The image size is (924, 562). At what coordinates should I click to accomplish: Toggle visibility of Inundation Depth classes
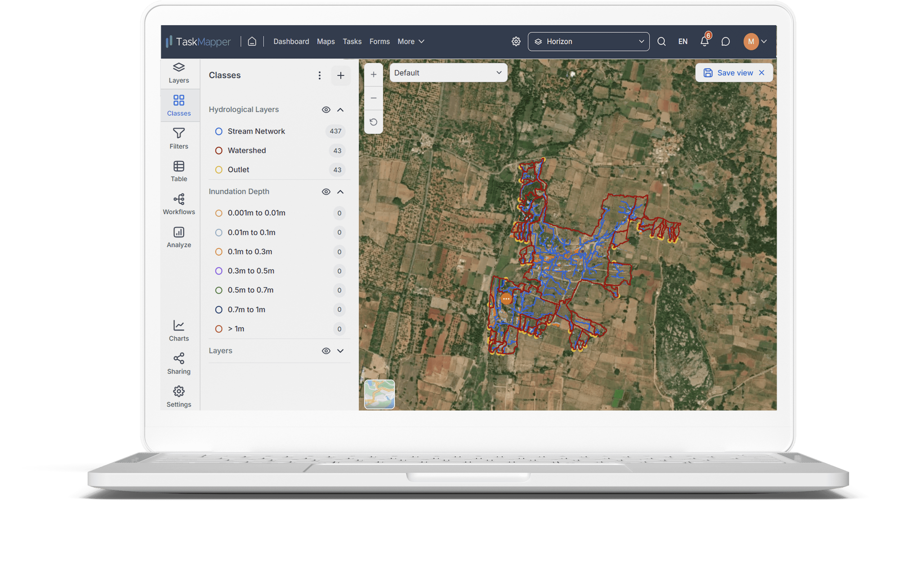pyautogui.click(x=326, y=192)
